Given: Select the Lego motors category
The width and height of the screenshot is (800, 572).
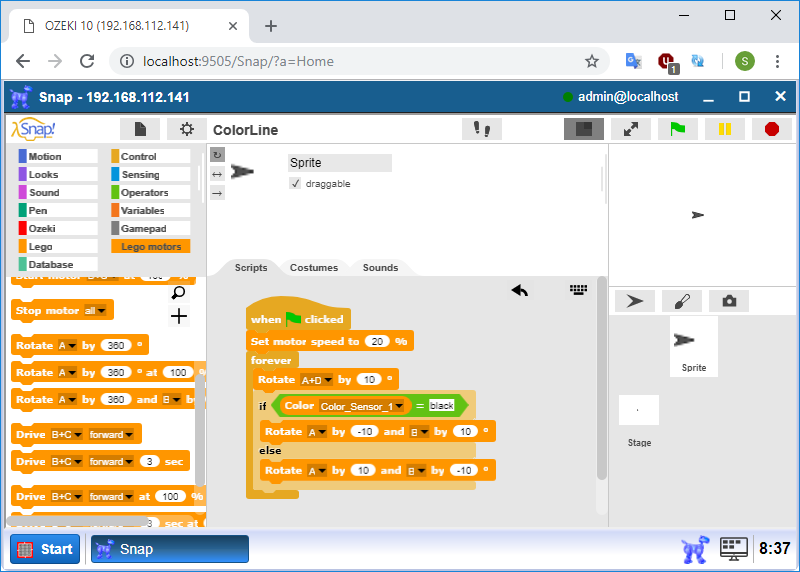Looking at the screenshot, I should [151, 246].
